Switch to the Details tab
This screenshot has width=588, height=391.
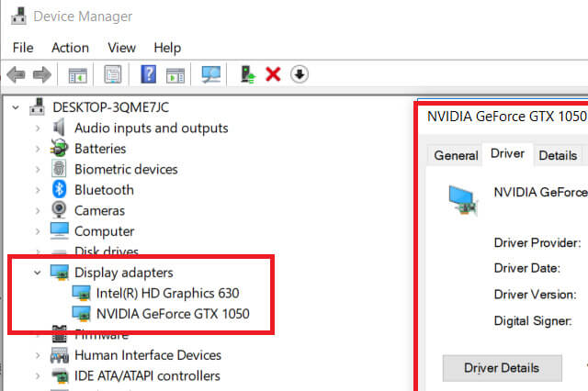click(x=558, y=155)
